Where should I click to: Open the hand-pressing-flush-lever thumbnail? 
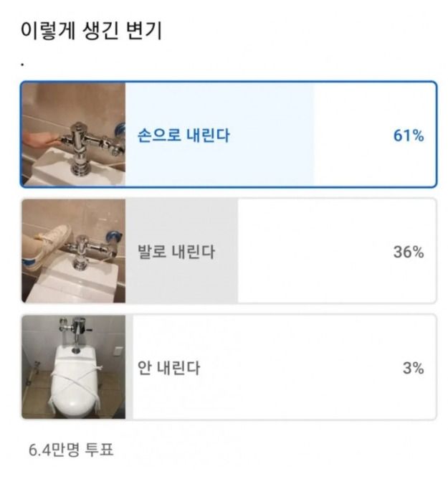tap(74, 134)
